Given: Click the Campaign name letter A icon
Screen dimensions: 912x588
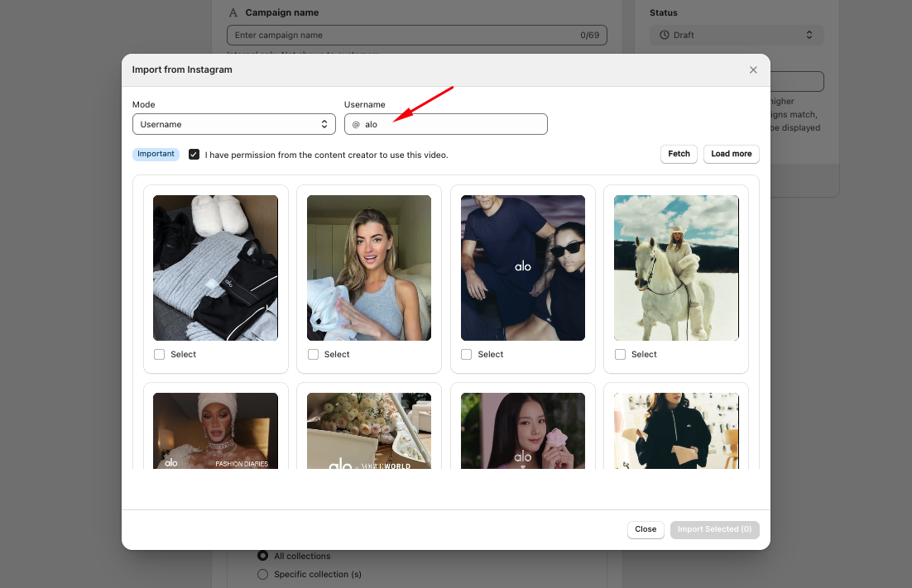Looking at the screenshot, I should click(233, 12).
